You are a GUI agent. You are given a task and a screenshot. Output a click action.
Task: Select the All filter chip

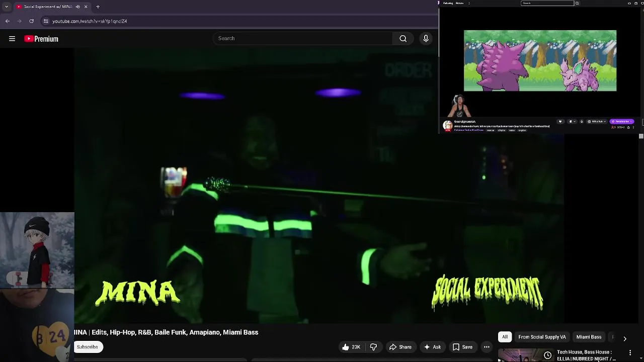[505, 337]
